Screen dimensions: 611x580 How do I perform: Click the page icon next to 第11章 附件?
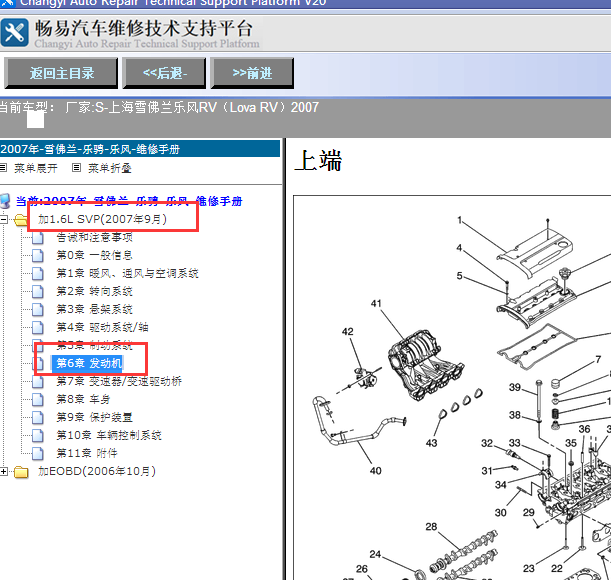tap(38, 453)
